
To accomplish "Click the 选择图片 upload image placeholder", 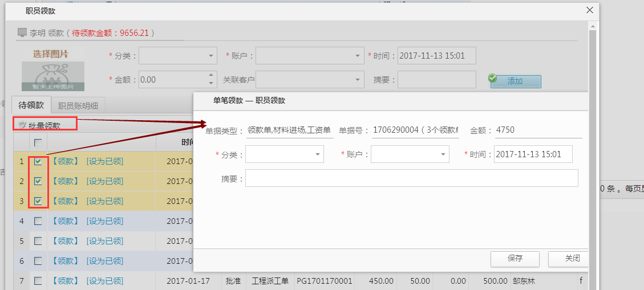I will (x=53, y=69).
